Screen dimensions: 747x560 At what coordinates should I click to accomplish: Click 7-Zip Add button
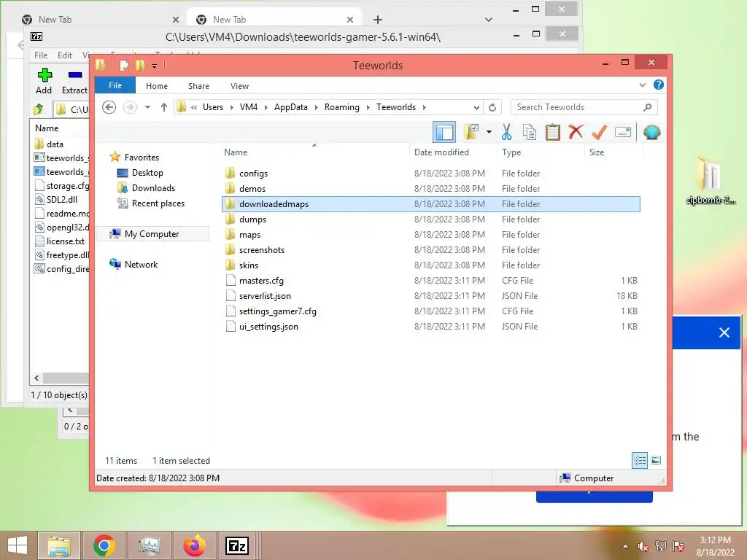pos(44,82)
